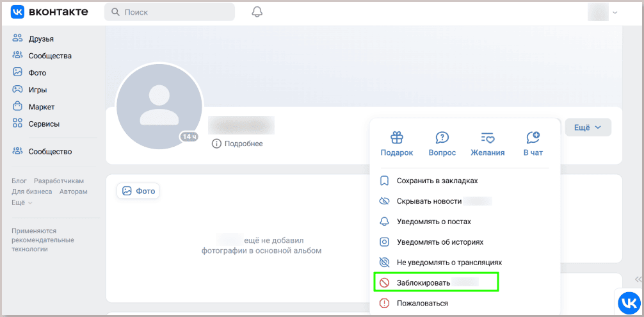Screen dimensions: 644x317
Task: Open the account menu chevron top right
Action: click(x=615, y=13)
